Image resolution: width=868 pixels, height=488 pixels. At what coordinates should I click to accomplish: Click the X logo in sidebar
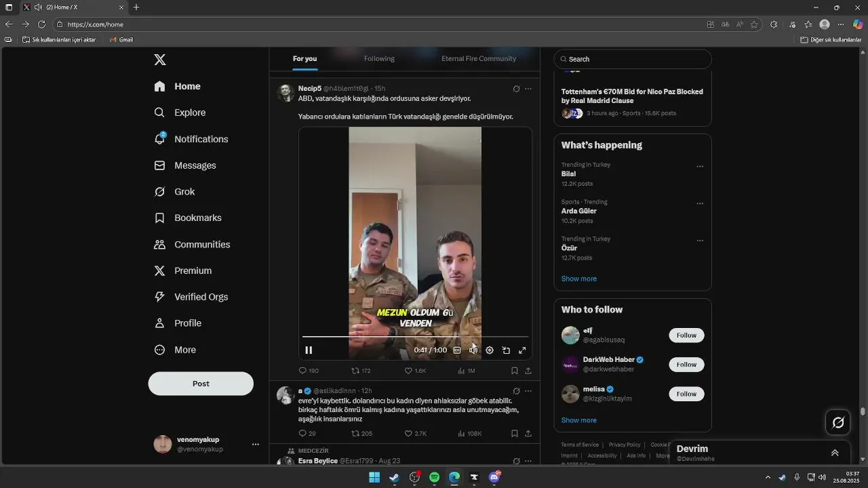pos(160,60)
